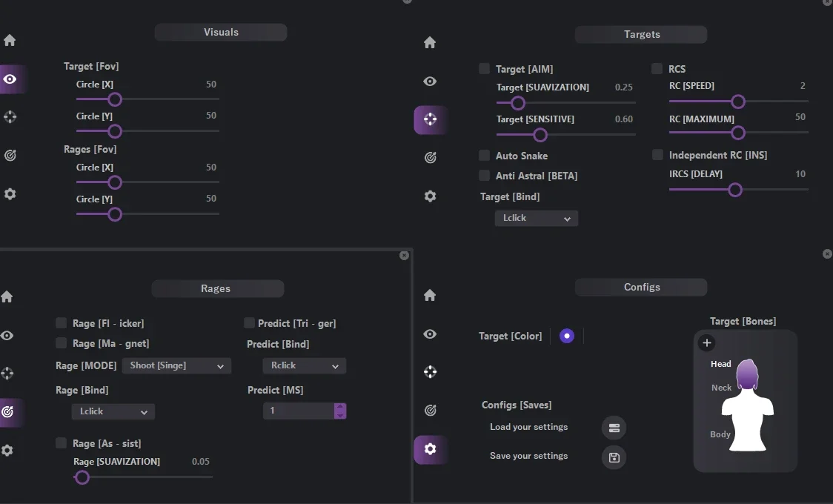
Task: Open the Predict [Bind] Rclick dropdown
Action: coord(305,366)
